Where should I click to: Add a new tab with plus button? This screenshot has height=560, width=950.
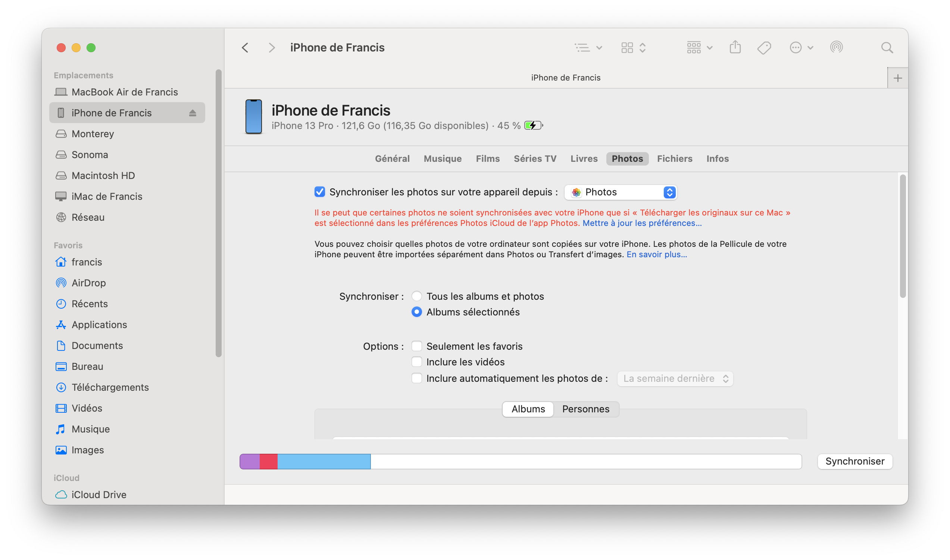pyautogui.click(x=897, y=78)
